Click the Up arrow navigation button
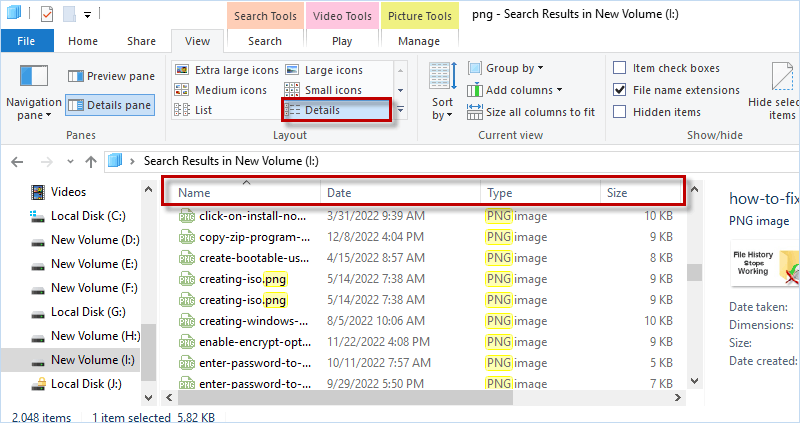 (90, 160)
